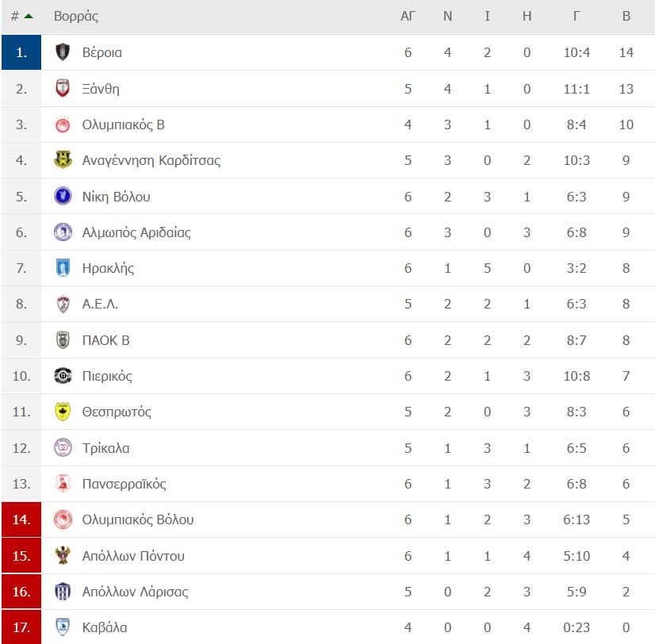Viewport: 655px width, 644px height.
Task: Select the Καβάλα team badge icon
Action: pyautogui.click(x=63, y=627)
